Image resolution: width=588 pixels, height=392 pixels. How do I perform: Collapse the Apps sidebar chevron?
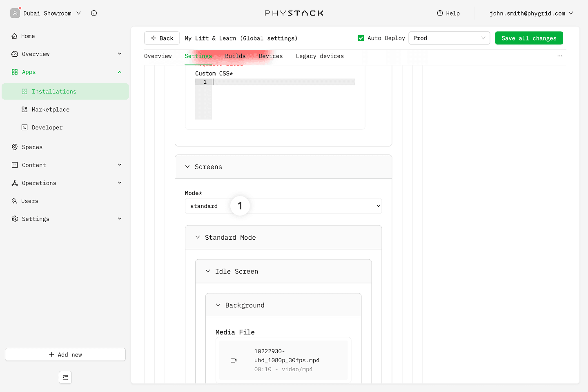tap(120, 72)
